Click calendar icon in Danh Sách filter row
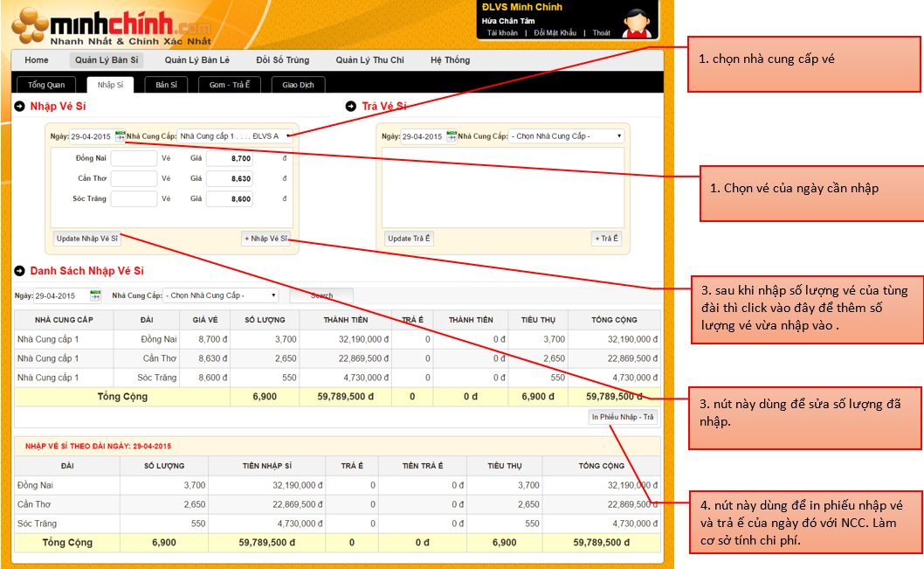Image resolution: width=924 pixels, height=569 pixels. pyautogui.click(x=96, y=295)
